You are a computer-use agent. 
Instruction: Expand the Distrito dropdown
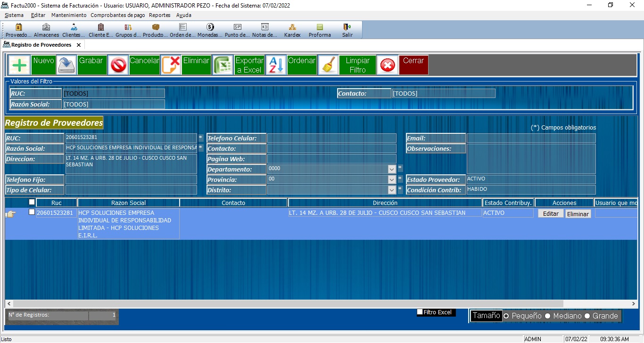[392, 190]
